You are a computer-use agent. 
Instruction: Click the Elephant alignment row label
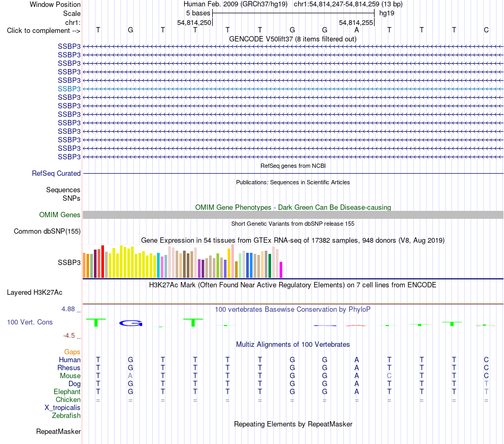pos(67,391)
